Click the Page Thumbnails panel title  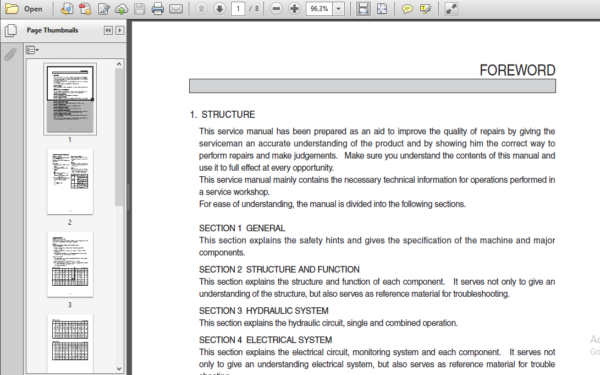tap(52, 30)
